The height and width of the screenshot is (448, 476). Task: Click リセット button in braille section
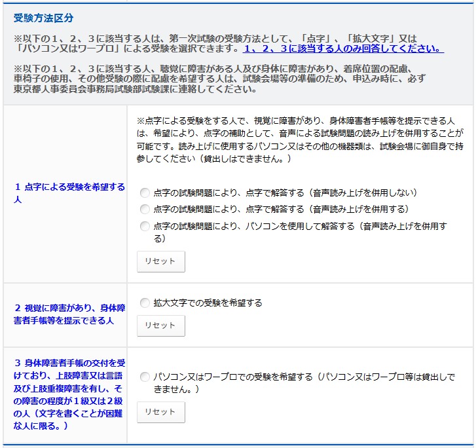160,261
